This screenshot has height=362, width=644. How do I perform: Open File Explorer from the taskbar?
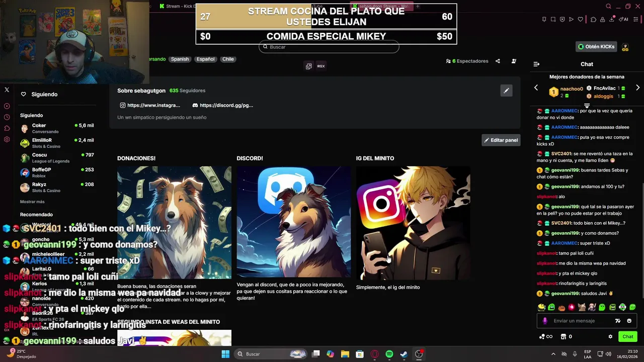[345, 354]
